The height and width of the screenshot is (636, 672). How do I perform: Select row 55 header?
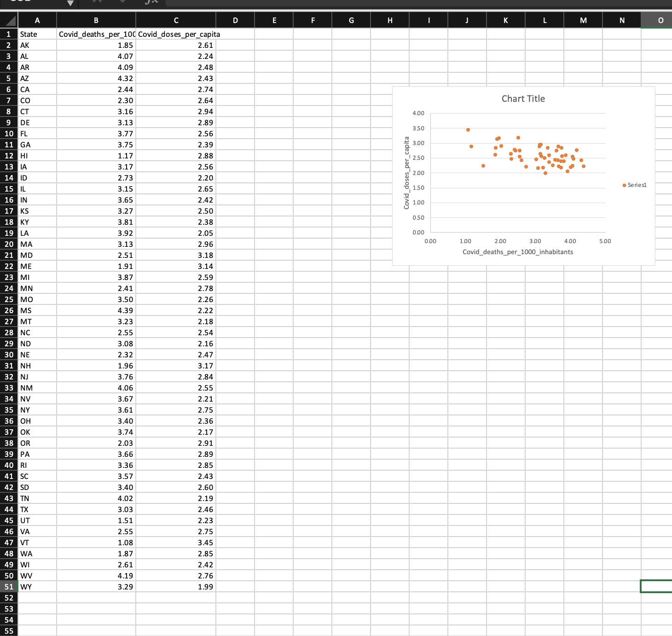[x=9, y=631]
